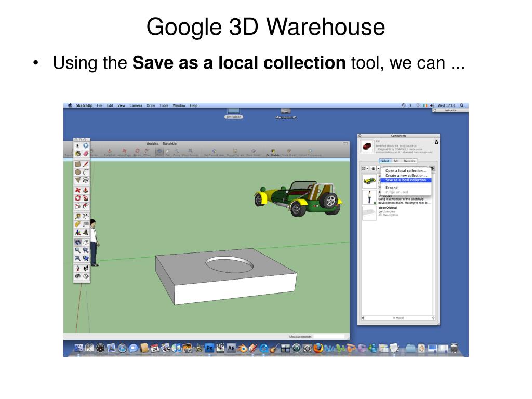This screenshot has width=532, height=399.
Task: Open the Components view options dropdown
Action: pyautogui.click(x=365, y=169)
